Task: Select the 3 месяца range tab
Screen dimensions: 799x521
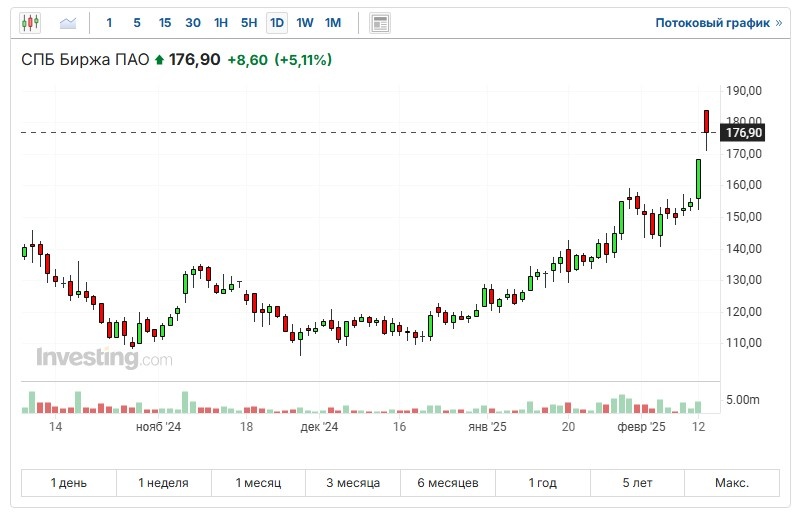Action: pos(353,483)
